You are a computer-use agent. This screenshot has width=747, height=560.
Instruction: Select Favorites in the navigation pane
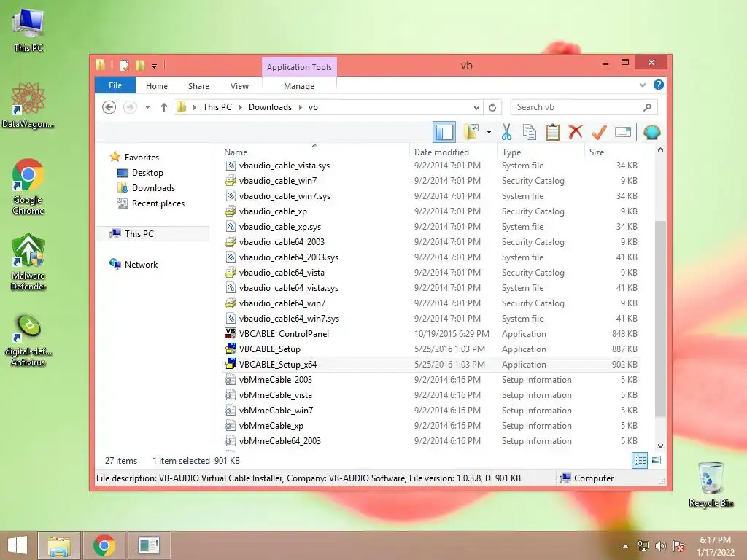[142, 157]
